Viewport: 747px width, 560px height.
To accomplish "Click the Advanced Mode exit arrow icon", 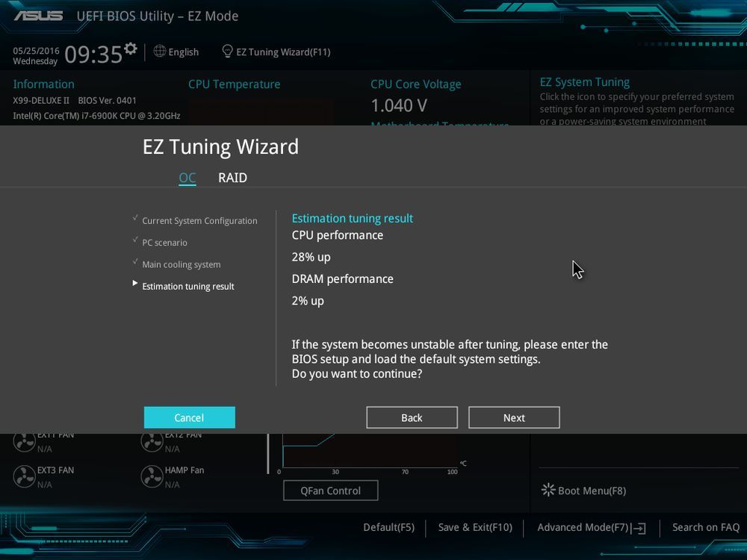I will [639, 528].
